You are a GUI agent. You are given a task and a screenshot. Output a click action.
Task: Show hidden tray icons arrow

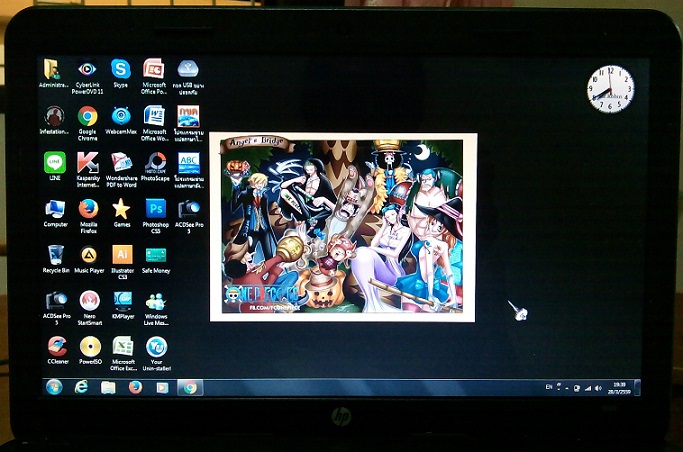(x=567, y=388)
